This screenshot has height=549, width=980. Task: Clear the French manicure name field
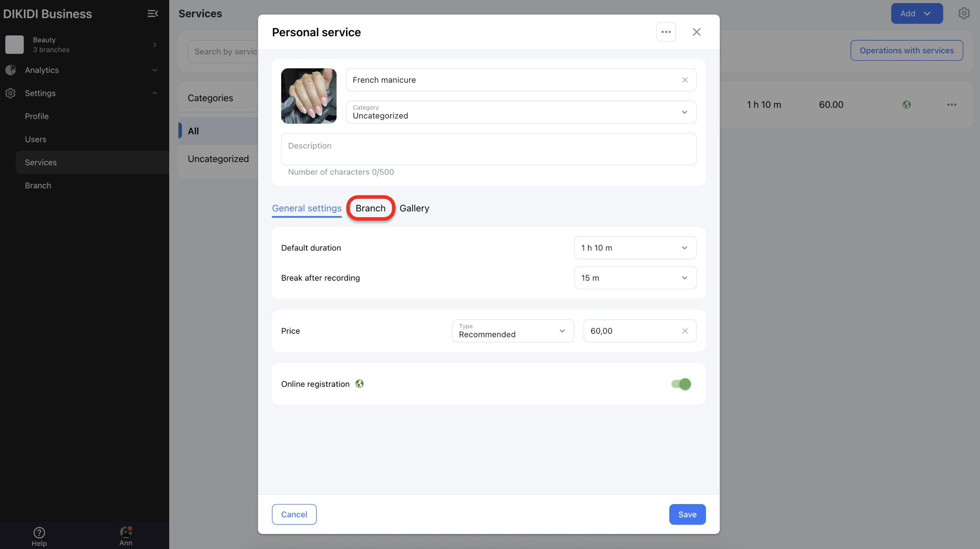coord(685,80)
